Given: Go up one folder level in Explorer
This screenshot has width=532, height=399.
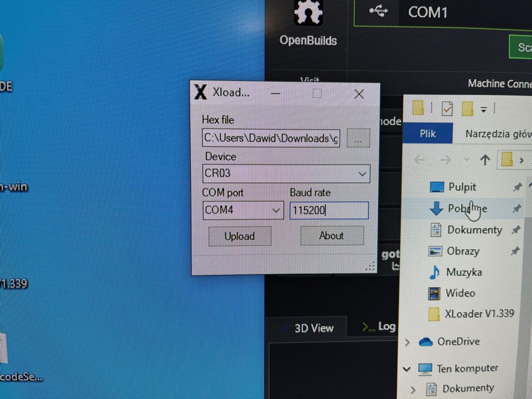Looking at the screenshot, I should tap(485, 160).
